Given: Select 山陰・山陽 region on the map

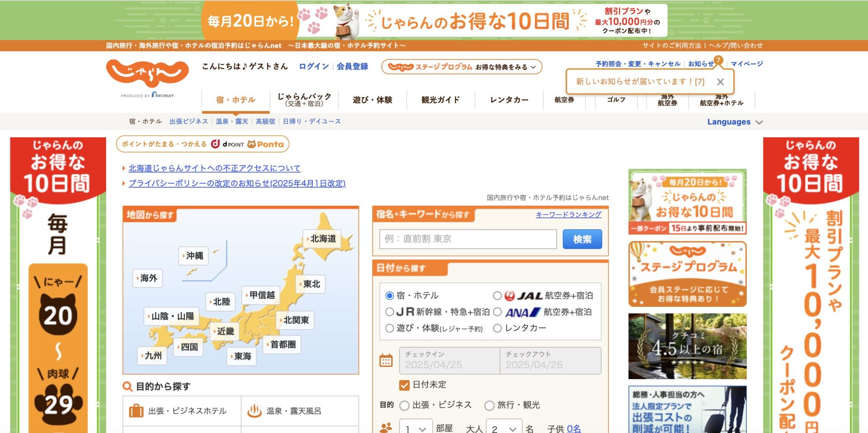Looking at the screenshot, I should click(172, 316).
